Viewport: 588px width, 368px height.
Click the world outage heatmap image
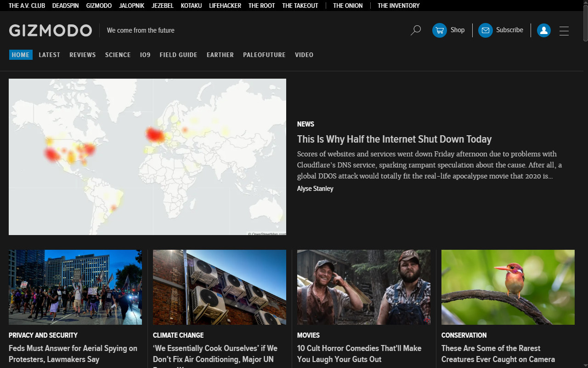point(147,156)
